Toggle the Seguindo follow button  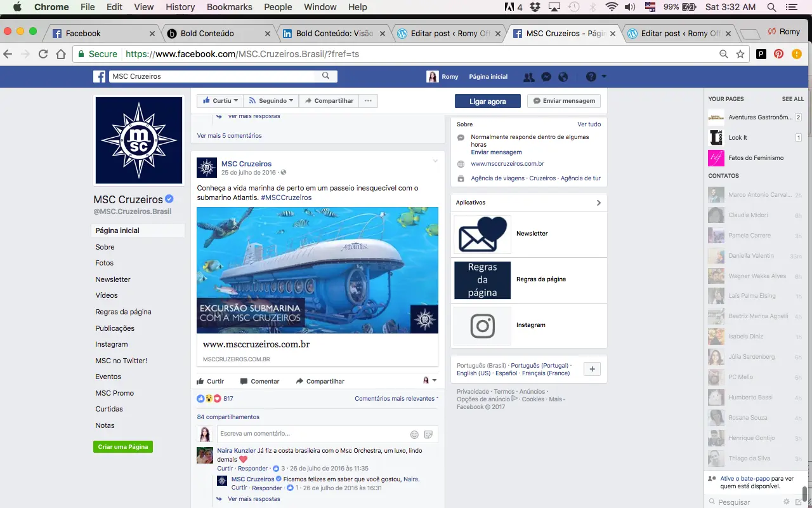[x=271, y=100]
